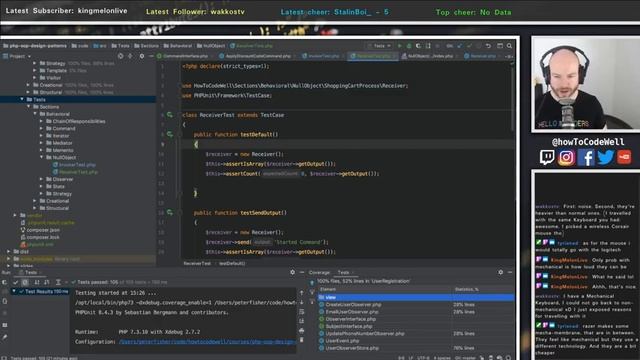Switch to CommandInterface.php editor tab

tap(183, 56)
